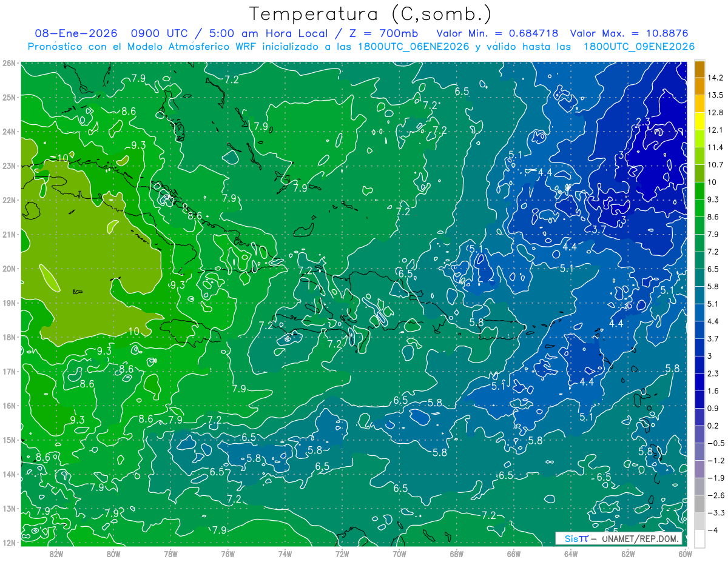The width and height of the screenshot is (728, 562).
Task: Click the '24N' latitude label
Action: 8,132
